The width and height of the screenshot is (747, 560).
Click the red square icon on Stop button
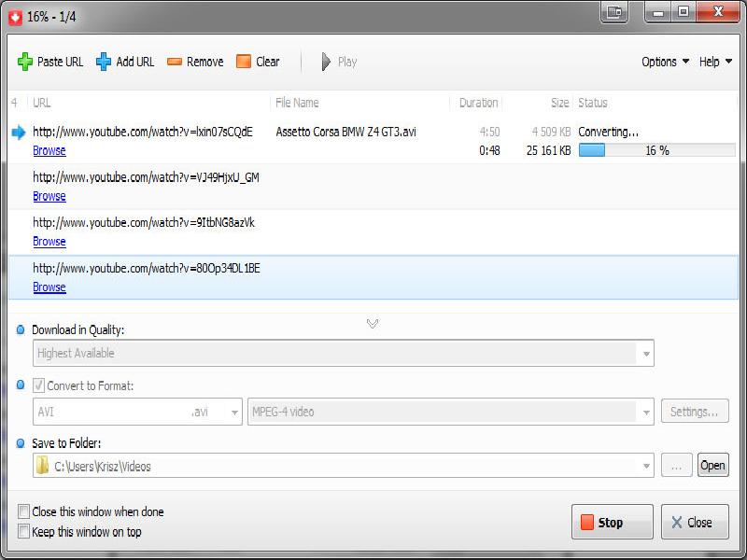coord(587,522)
